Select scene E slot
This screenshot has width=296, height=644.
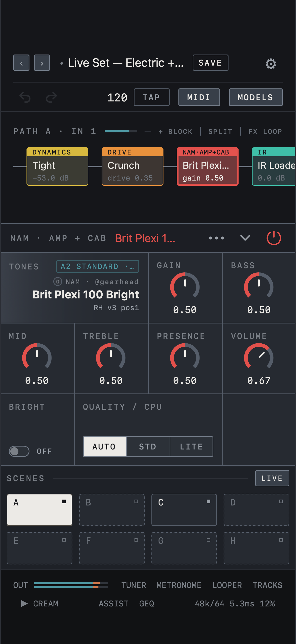[x=40, y=548]
